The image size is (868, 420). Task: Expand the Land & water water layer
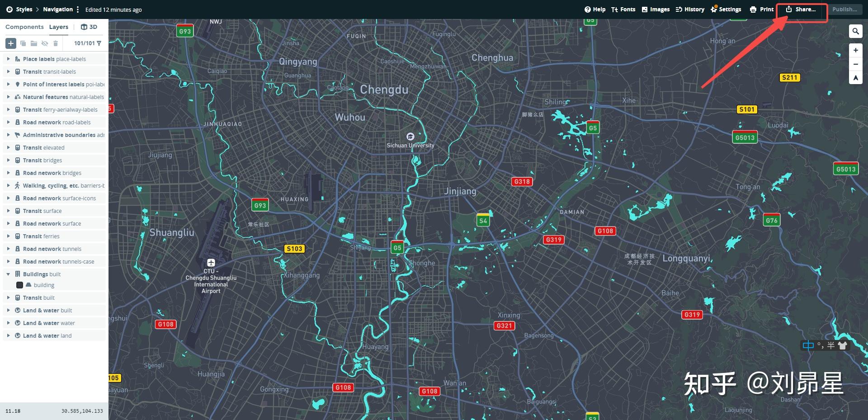(9, 323)
